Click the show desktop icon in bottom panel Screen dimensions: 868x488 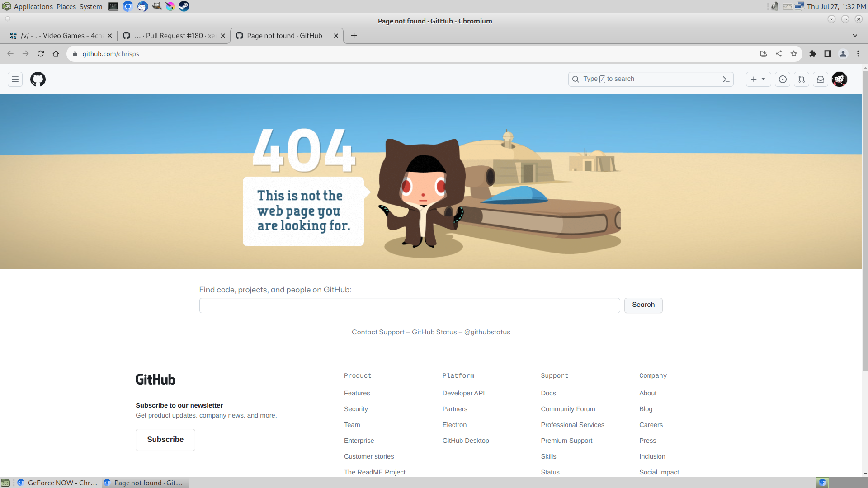(5, 483)
